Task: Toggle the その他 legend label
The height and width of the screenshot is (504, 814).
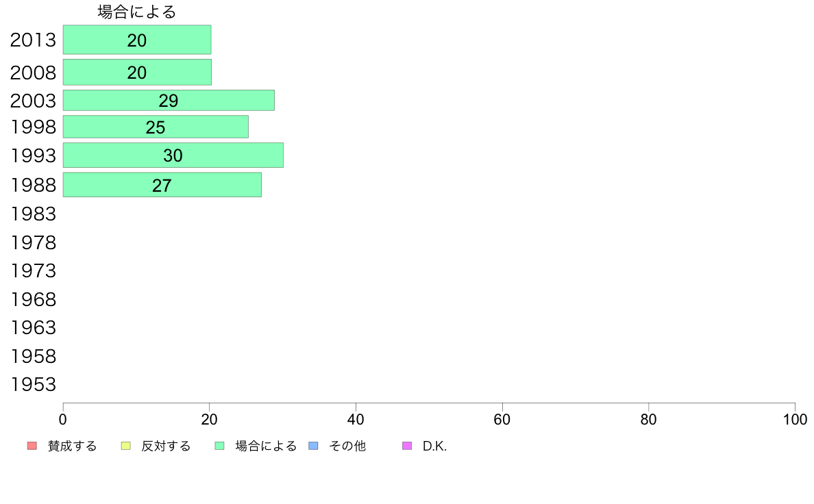Action: [x=347, y=446]
